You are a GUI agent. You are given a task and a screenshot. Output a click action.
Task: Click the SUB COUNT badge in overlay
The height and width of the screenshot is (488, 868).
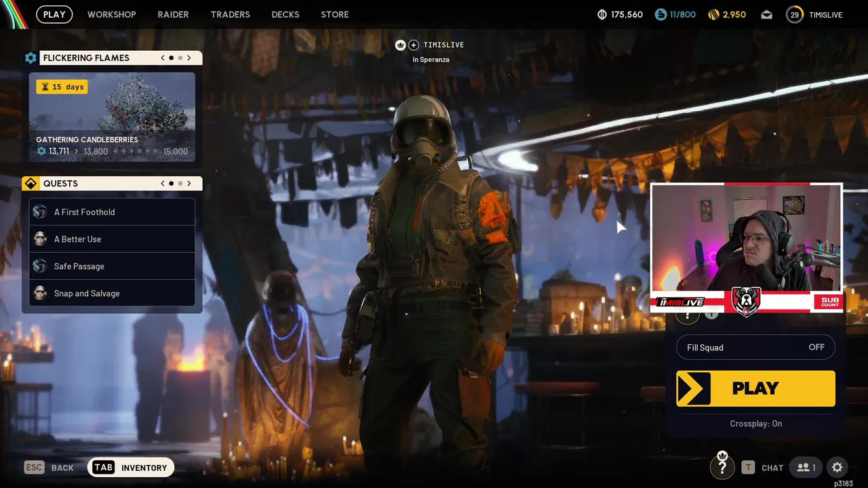[830, 302]
